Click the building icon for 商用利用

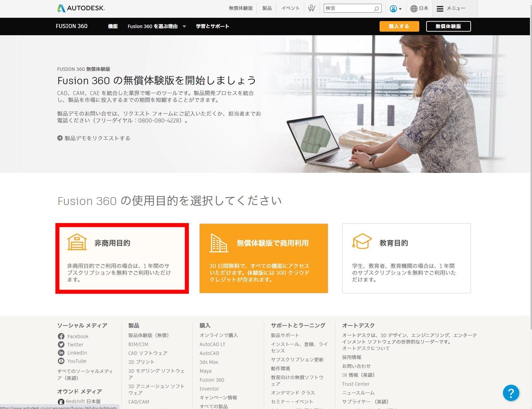(219, 243)
